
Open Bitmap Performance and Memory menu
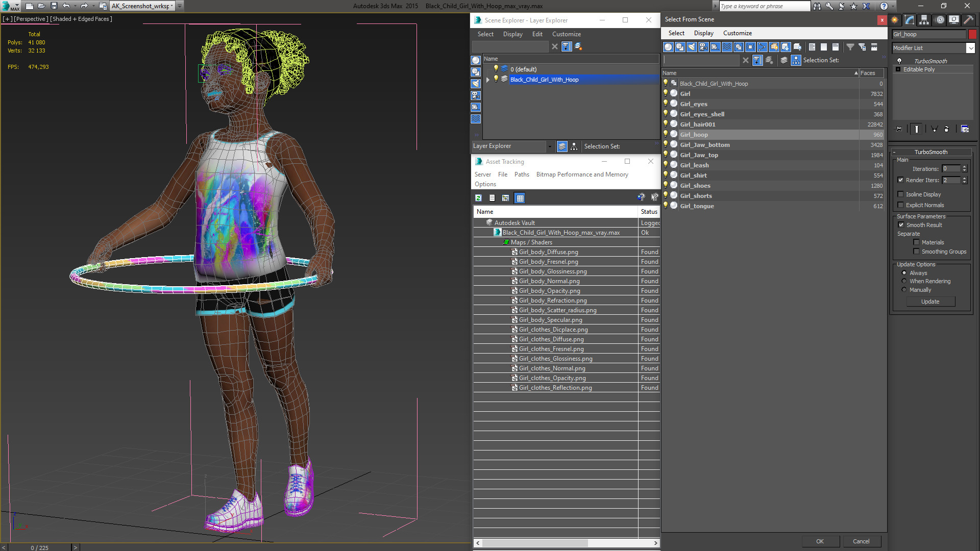point(582,174)
